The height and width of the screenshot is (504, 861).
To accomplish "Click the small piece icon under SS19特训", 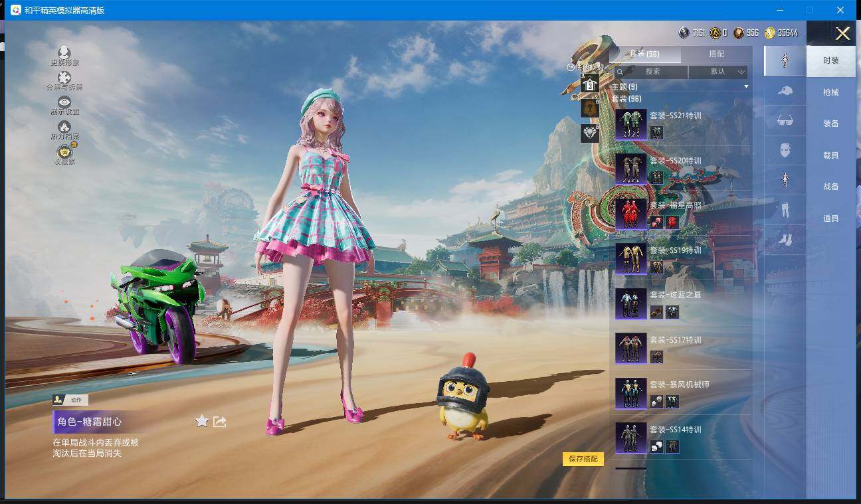I will (656, 267).
